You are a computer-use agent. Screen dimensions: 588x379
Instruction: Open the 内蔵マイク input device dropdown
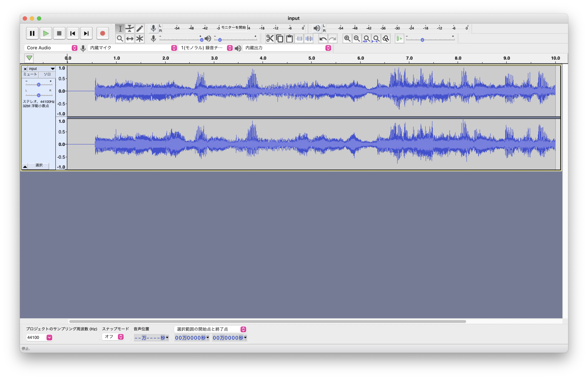click(133, 48)
